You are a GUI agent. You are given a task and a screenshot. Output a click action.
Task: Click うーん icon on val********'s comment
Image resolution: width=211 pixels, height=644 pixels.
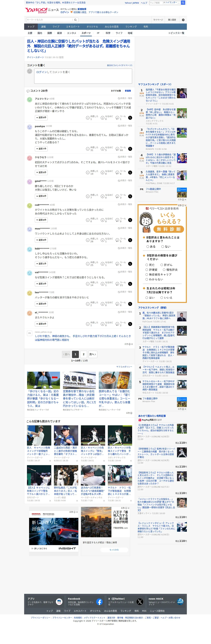click(x=117, y=284)
